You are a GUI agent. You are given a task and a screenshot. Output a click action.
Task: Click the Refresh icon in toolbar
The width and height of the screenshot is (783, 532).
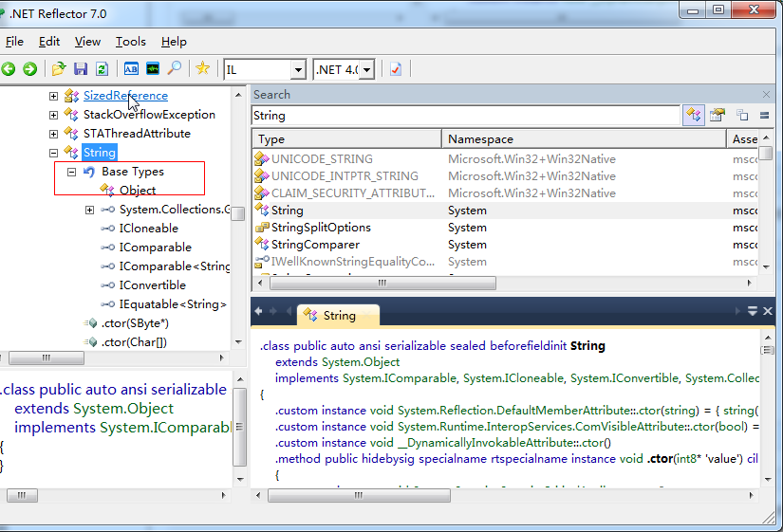(101, 69)
